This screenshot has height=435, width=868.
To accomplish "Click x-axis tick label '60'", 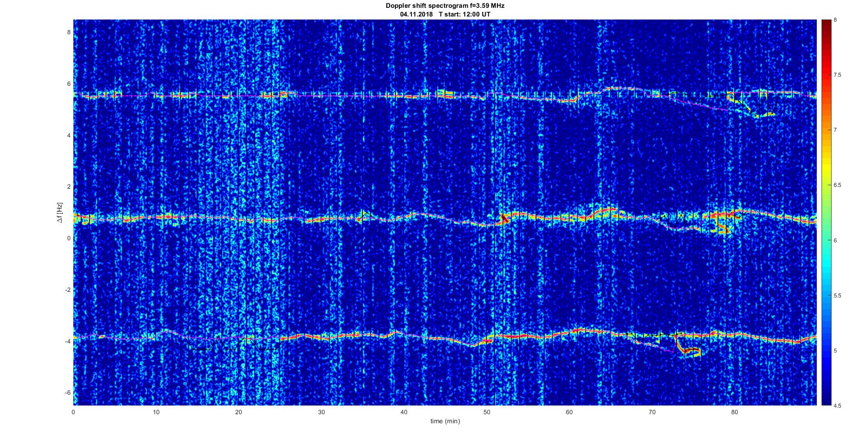I will point(569,412).
